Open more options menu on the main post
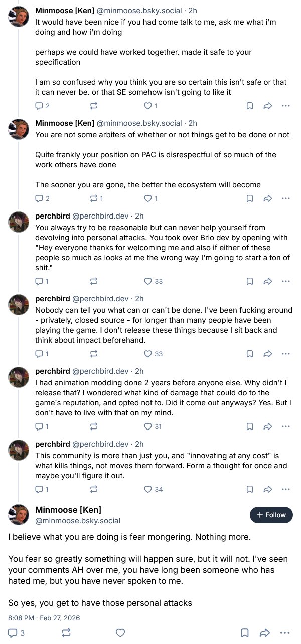 [x=286, y=633]
